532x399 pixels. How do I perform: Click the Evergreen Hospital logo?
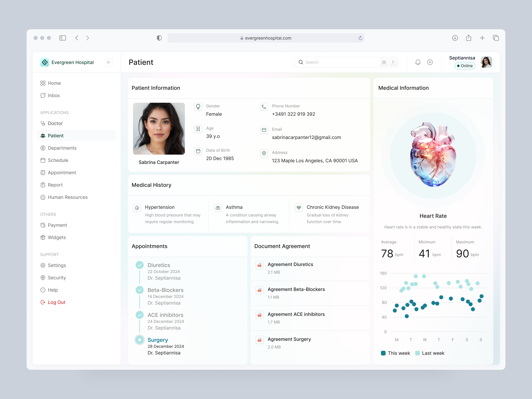point(45,62)
